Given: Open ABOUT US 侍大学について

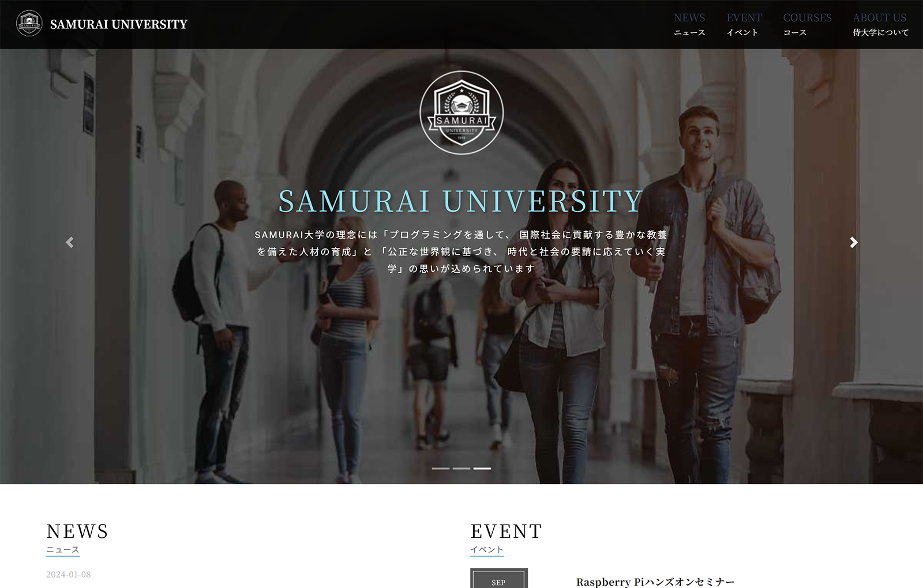Looking at the screenshot, I should pos(880,24).
